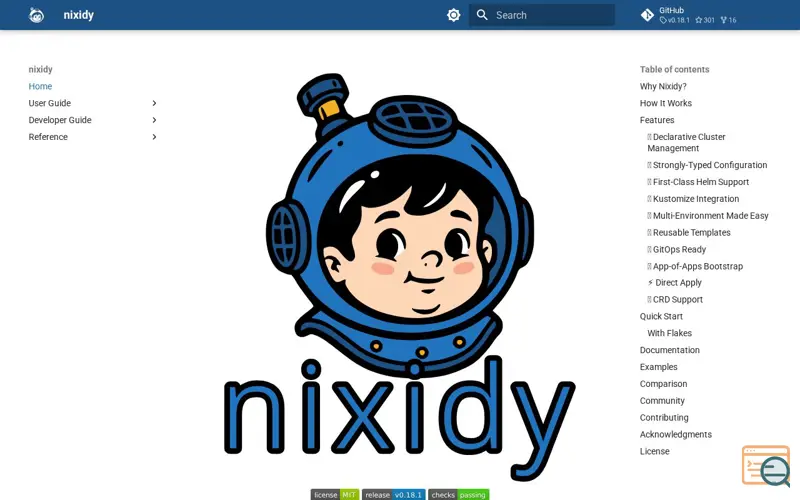Jump to Quick Start section
The width and height of the screenshot is (800, 500).
click(661, 316)
